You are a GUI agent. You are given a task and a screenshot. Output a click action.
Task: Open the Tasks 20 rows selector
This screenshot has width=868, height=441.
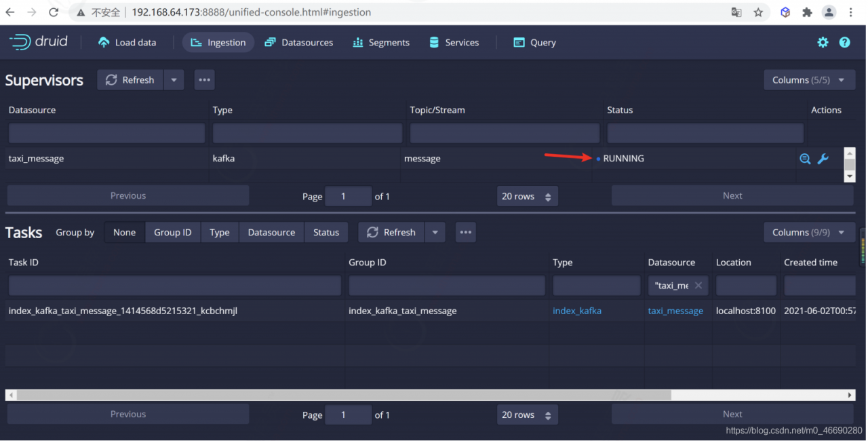click(x=528, y=415)
